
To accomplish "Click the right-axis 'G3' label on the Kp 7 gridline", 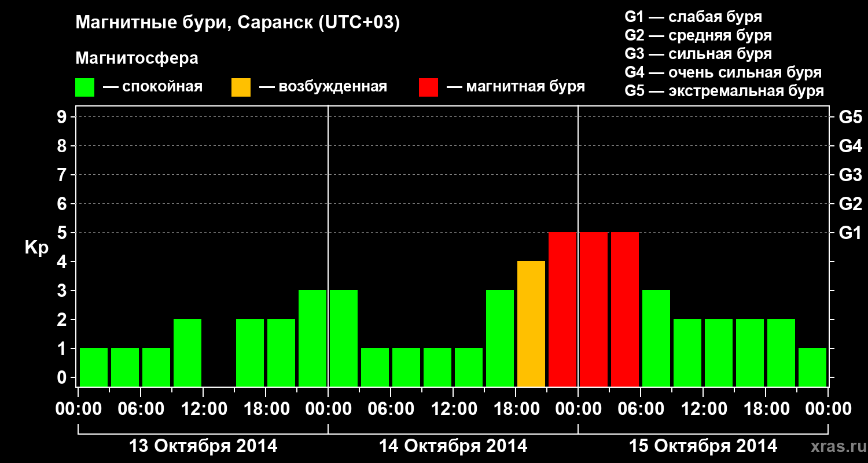I will point(850,175).
